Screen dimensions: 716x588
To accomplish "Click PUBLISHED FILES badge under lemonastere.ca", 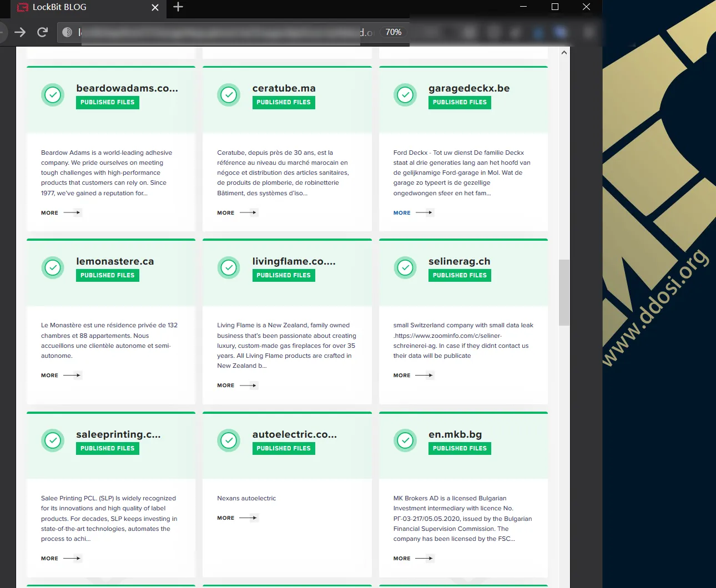I will pyautogui.click(x=108, y=276).
